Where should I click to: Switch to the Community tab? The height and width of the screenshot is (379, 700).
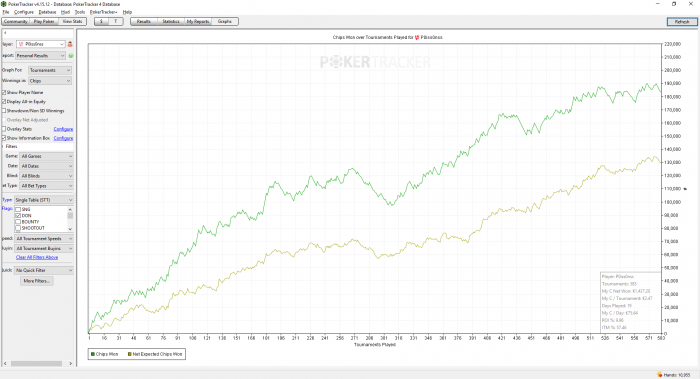point(16,21)
